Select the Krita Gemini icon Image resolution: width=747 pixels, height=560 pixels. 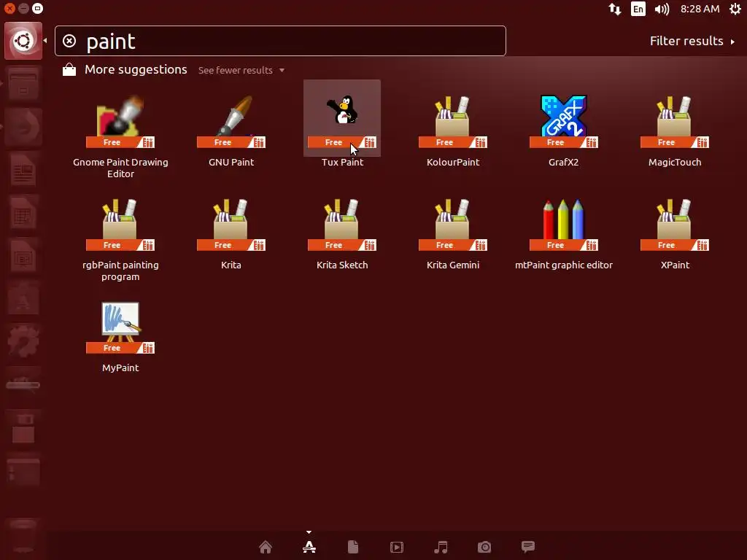pyautogui.click(x=452, y=224)
